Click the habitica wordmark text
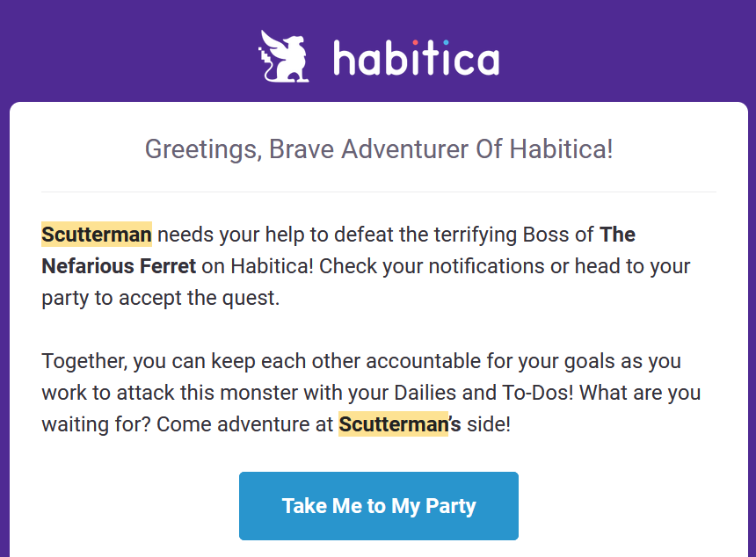Screen dimensions: 756x557 tap(416, 58)
